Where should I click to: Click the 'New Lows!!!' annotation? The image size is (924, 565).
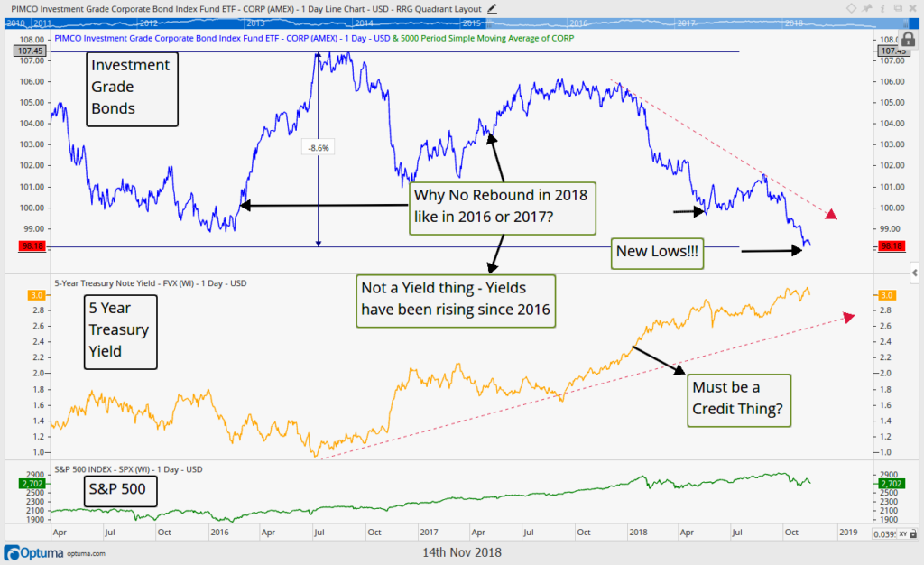click(x=657, y=254)
